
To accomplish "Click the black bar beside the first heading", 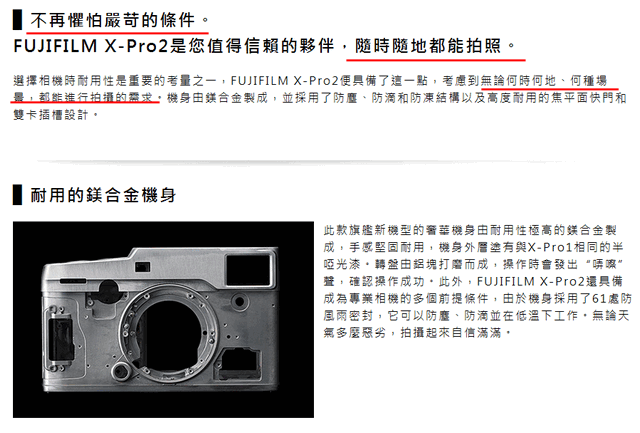I will pyautogui.click(x=17, y=20).
